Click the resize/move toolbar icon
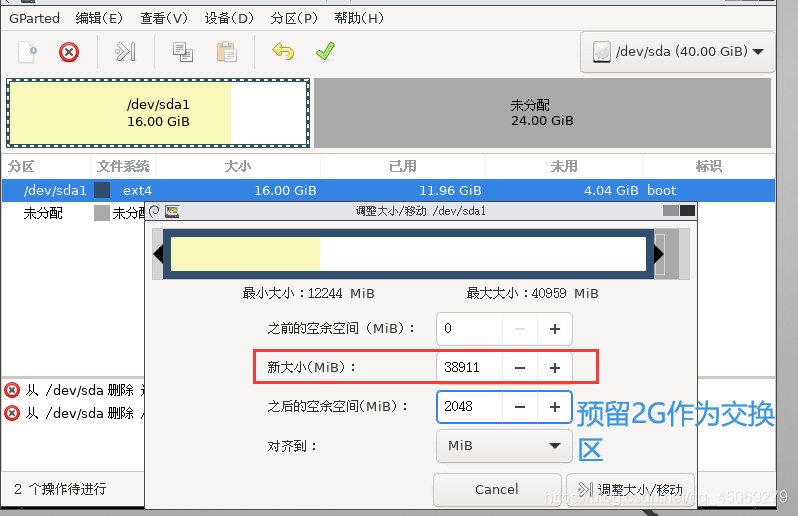 125,52
